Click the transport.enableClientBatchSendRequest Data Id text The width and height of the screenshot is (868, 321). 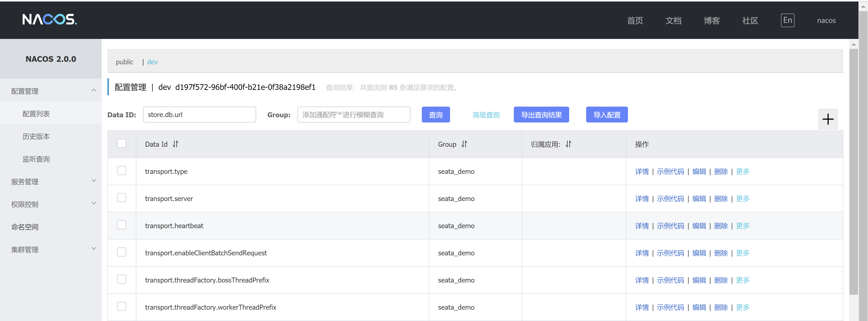pos(205,253)
